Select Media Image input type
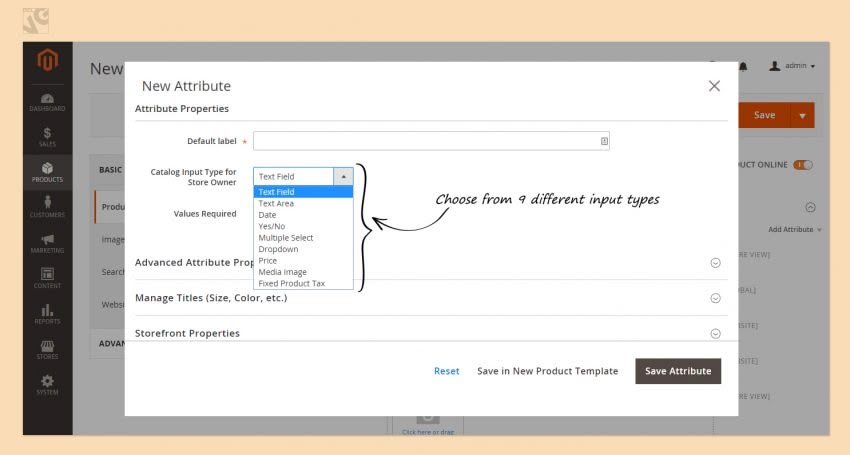This screenshot has height=455, width=850. [x=303, y=272]
